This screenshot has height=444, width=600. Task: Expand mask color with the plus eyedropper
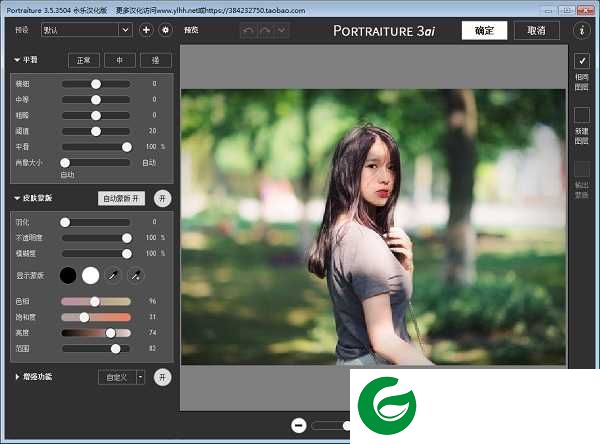[x=136, y=275]
